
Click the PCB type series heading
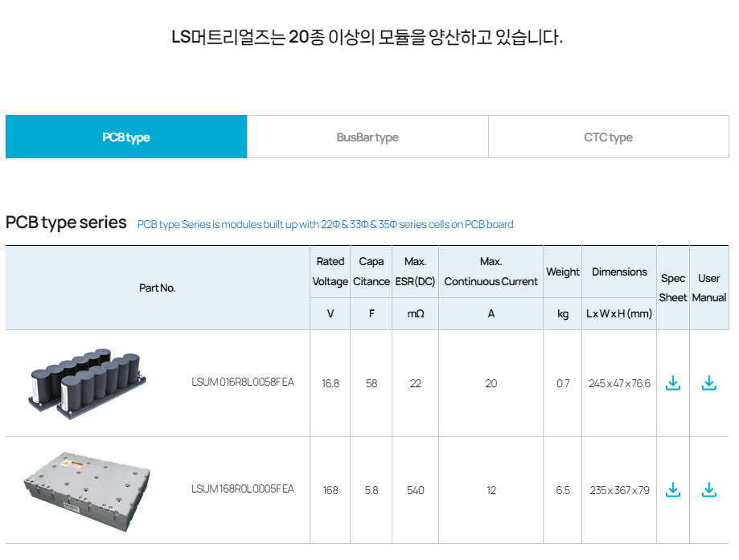[66, 223]
